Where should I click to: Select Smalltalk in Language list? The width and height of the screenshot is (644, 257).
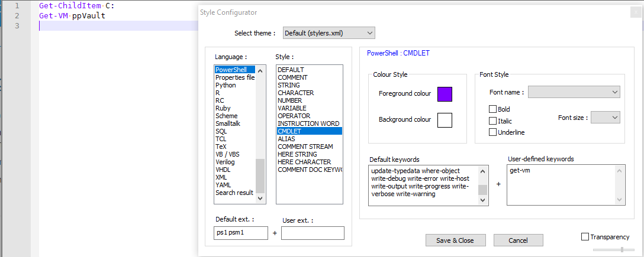pyautogui.click(x=235, y=123)
